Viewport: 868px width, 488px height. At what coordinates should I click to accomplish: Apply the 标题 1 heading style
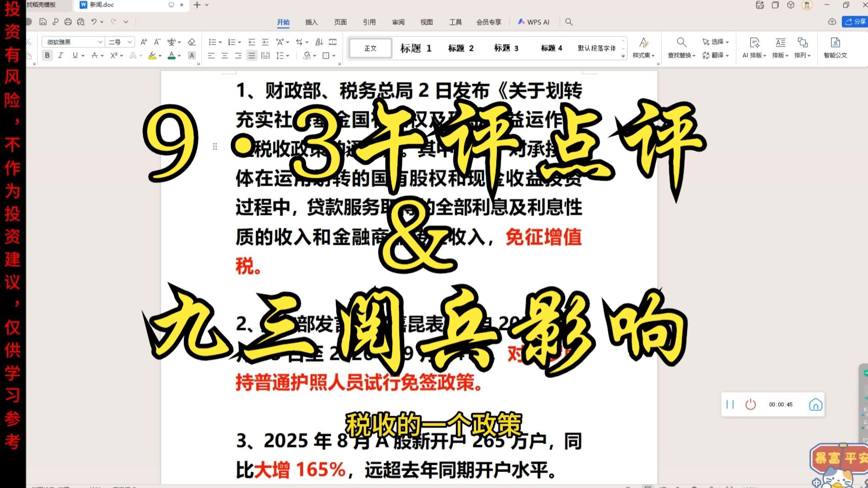[416, 48]
